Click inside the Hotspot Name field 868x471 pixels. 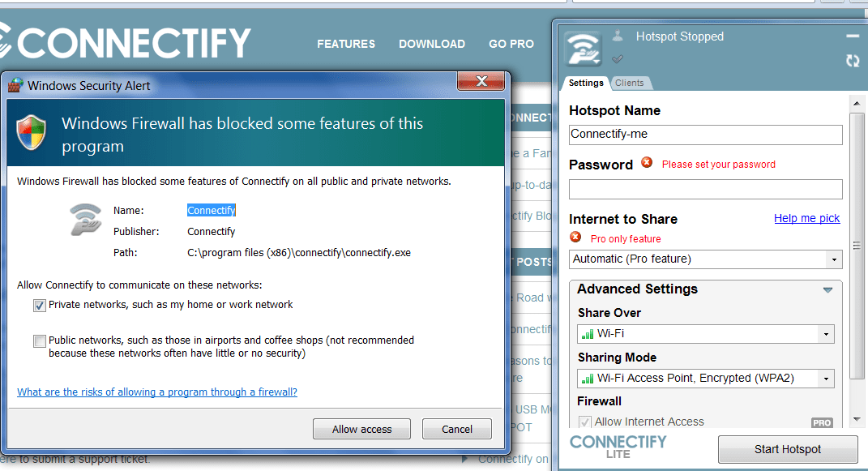(x=705, y=135)
